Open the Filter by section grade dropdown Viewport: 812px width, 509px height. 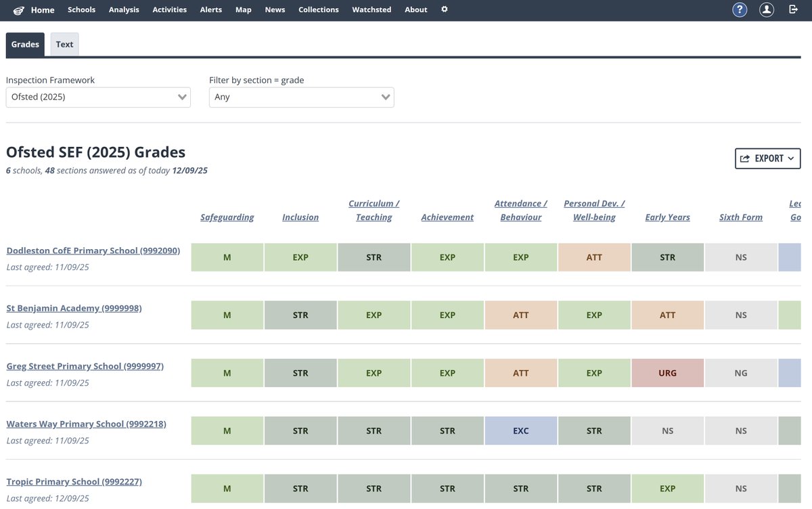tap(302, 97)
